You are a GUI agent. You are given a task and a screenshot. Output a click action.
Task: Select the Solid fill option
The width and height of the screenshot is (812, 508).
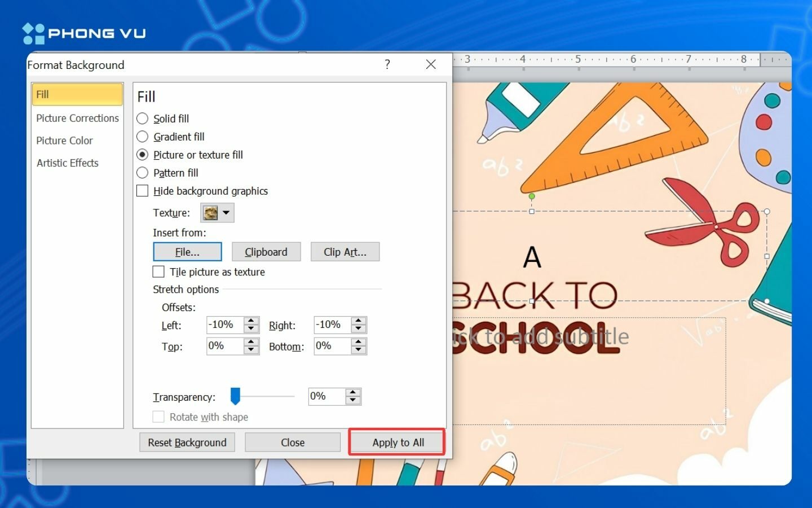pos(164,119)
